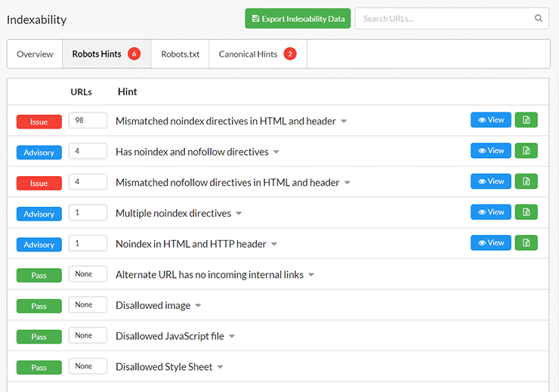
Task: Click the 'Disallowed image' hint text
Action: (x=153, y=305)
